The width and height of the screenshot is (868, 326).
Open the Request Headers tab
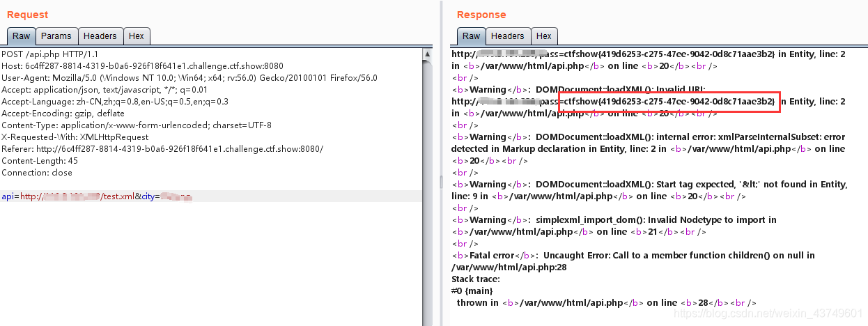[x=100, y=36]
